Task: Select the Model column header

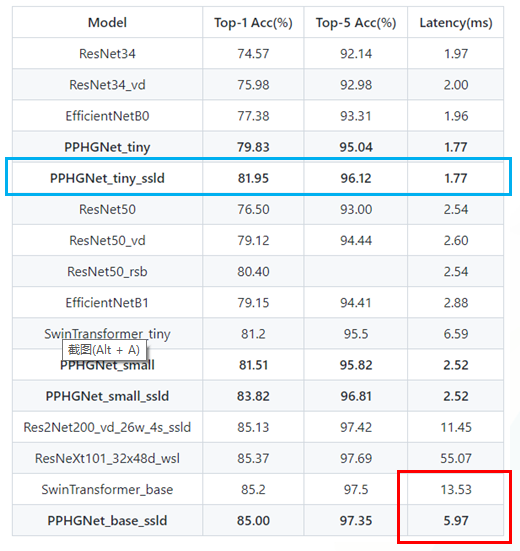Action: pyautogui.click(x=107, y=23)
